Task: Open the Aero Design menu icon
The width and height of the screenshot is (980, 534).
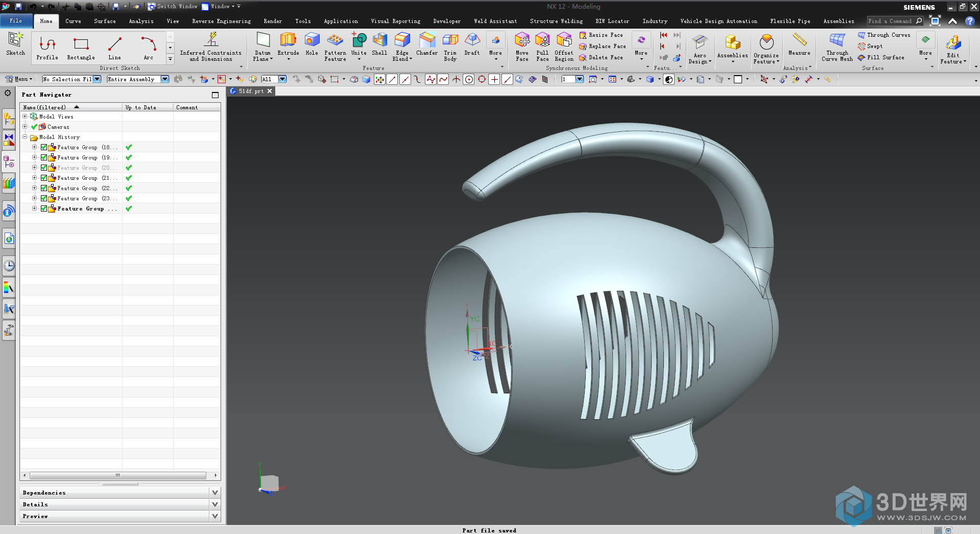Action: [x=700, y=49]
